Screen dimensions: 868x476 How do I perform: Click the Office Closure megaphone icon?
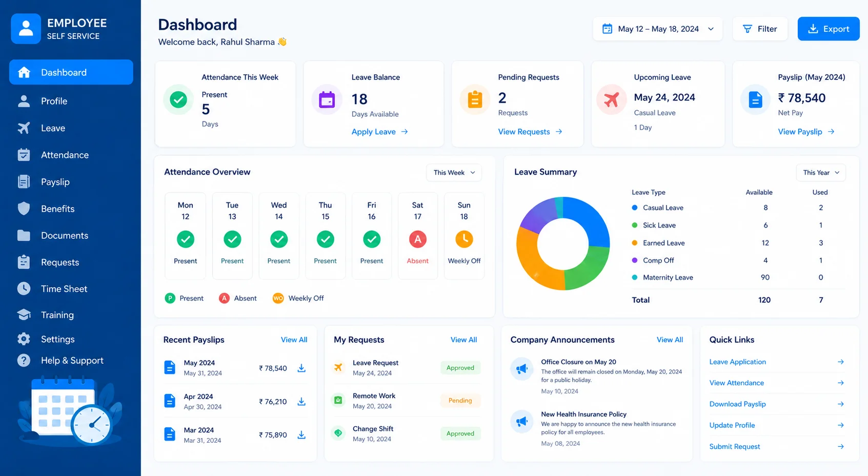pyautogui.click(x=522, y=369)
